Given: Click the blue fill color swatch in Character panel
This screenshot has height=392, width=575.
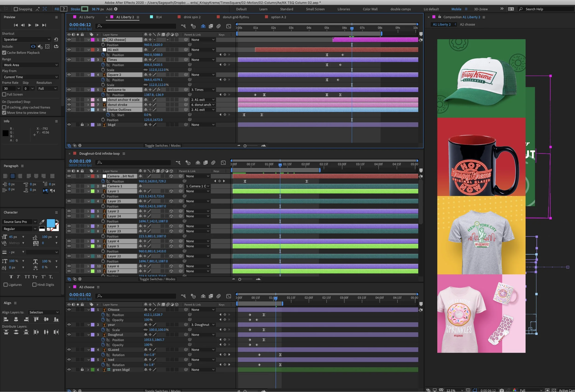Looking at the screenshot, I should pyautogui.click(x=51, y=223).
